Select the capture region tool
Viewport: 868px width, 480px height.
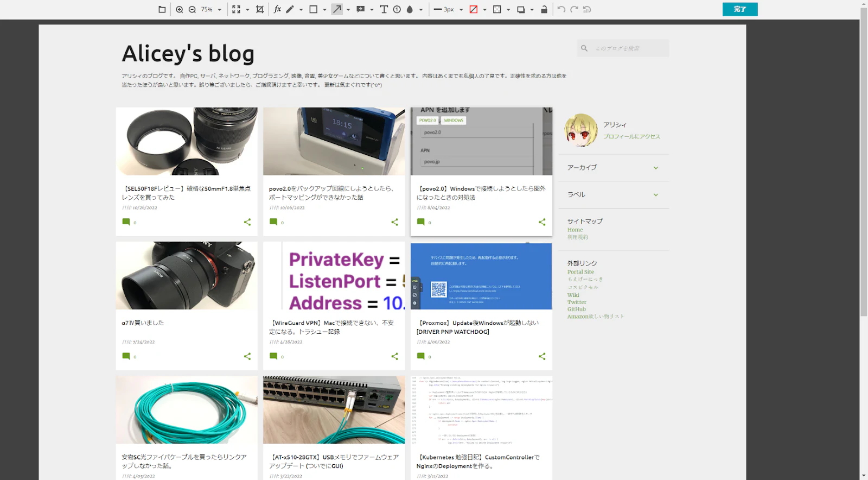pos(236,9)
